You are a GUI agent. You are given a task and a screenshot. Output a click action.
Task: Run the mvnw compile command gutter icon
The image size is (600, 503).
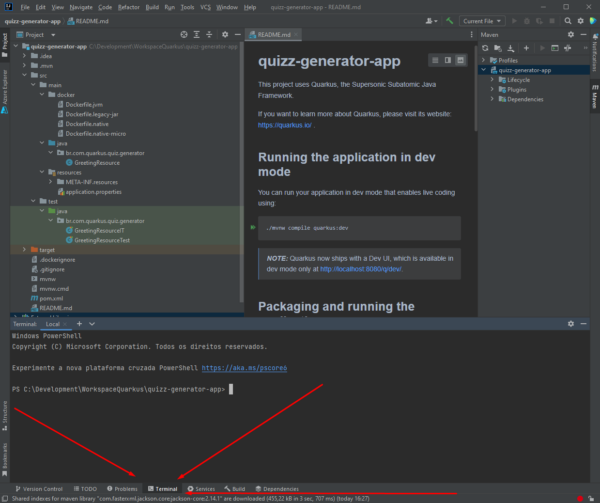pyautogui.click(x=253, y=228)
